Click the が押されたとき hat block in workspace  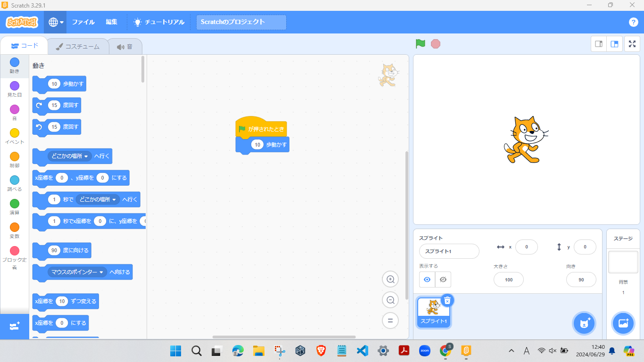coord(261,127)
